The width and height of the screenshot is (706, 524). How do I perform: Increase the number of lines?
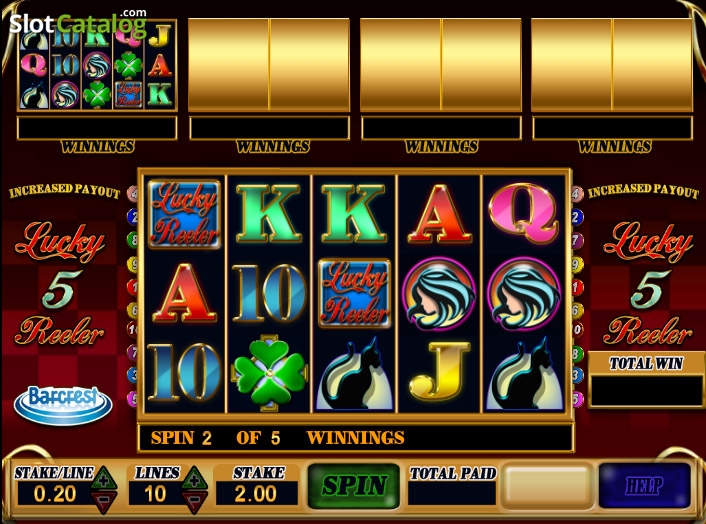[x=195, y=478]
